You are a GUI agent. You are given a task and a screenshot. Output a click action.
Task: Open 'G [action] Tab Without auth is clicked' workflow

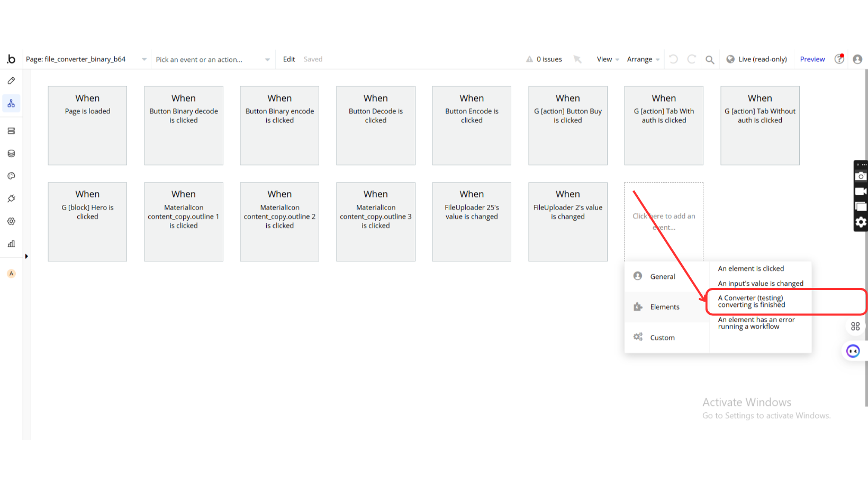pyautogui.click(x=760, y=125)
